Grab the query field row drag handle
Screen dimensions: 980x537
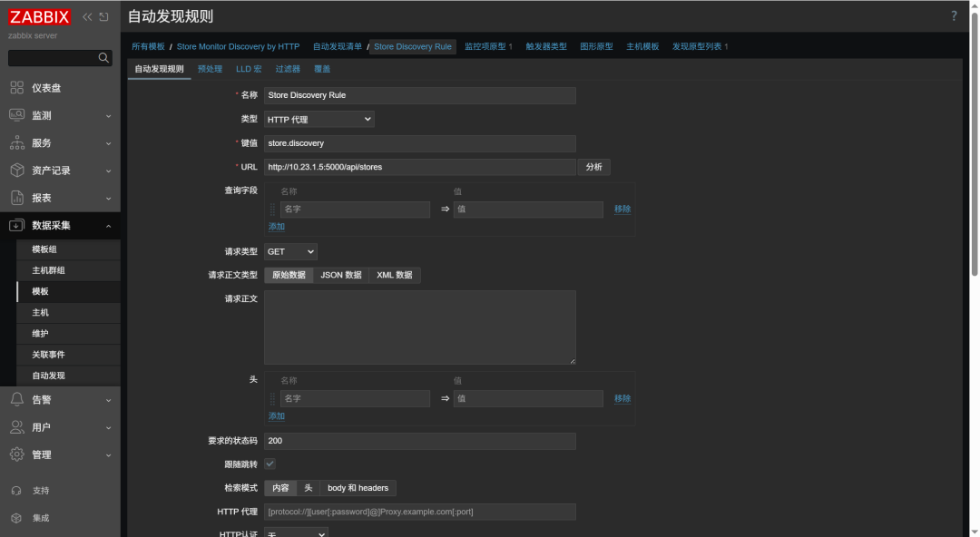[x=272, y=210]
